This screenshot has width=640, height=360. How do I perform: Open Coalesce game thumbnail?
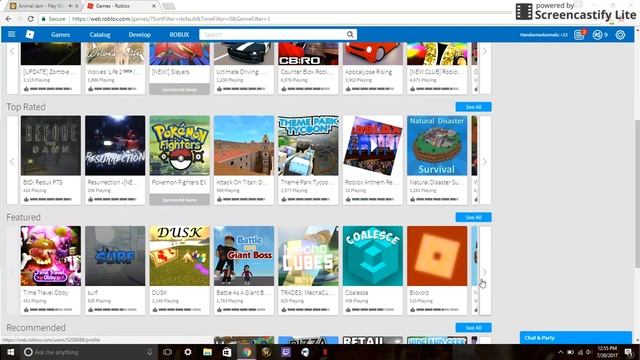click(x=373, y=256)
